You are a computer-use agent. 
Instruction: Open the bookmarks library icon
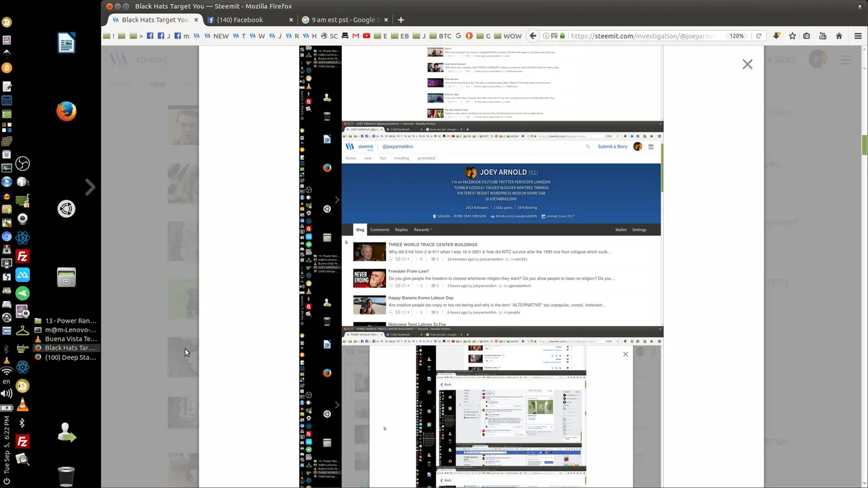(806, 36)
